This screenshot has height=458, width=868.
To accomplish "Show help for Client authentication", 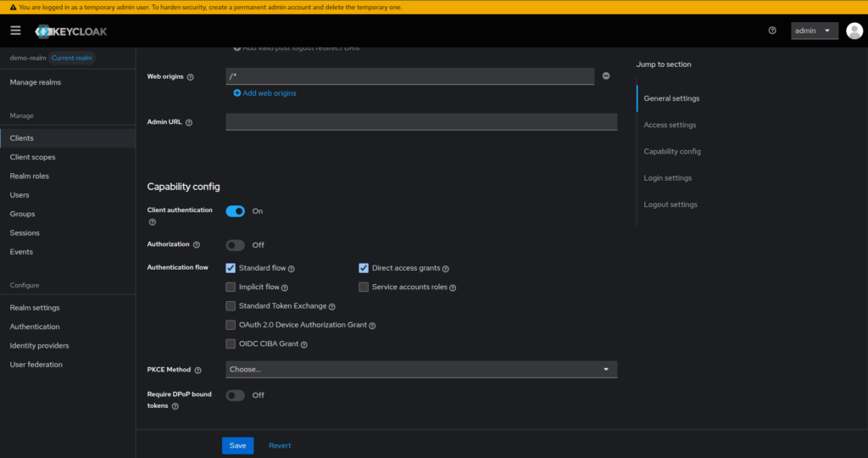I will tap(153, 222).
